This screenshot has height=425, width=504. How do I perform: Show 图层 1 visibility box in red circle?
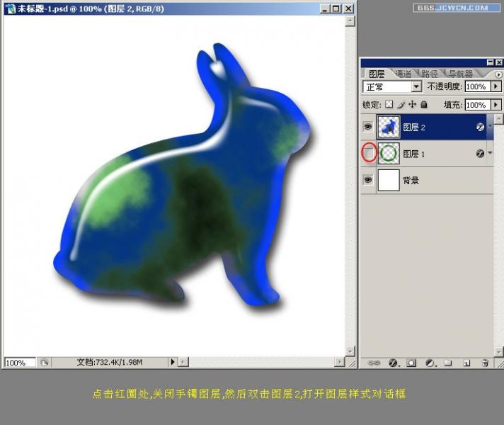point(368,154)
